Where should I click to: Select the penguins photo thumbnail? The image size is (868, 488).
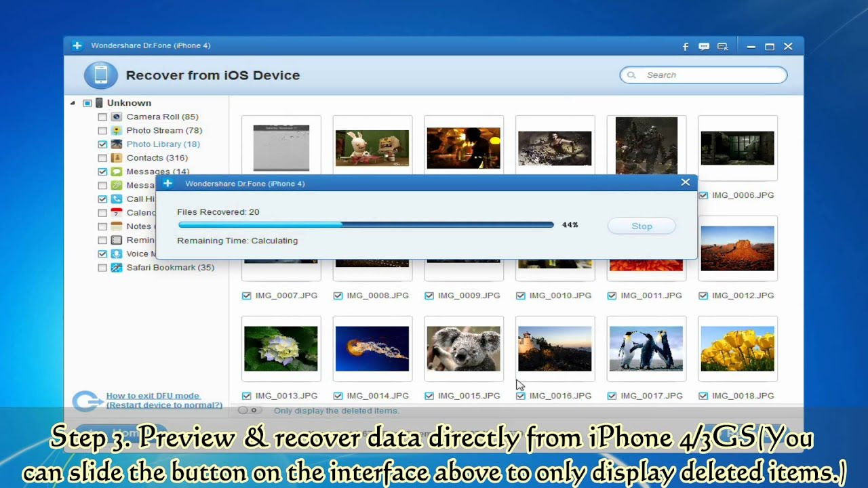pos(646,348)
